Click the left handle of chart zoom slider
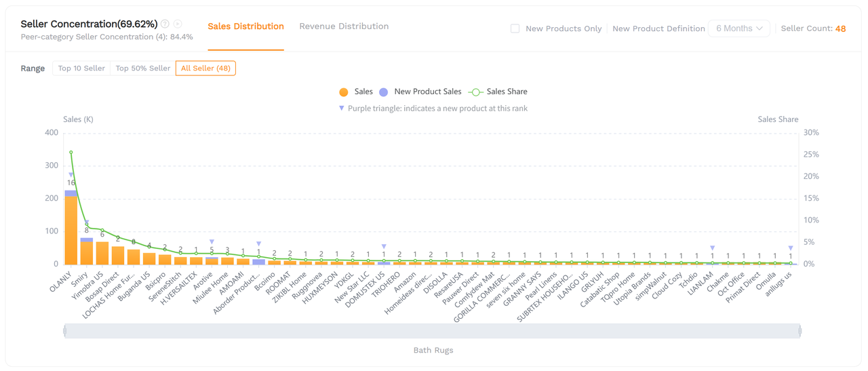Screen dimensions: 868x371 [x=65, y=331]
